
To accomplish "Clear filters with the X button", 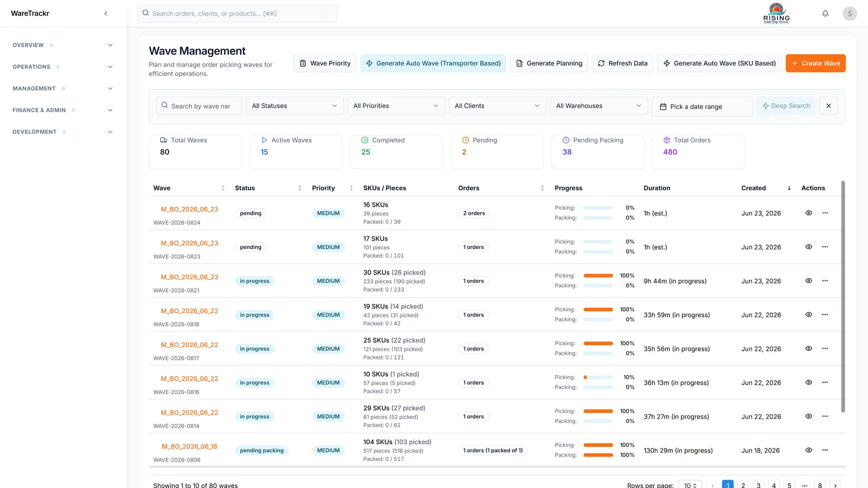I will [x=828, y=106].
